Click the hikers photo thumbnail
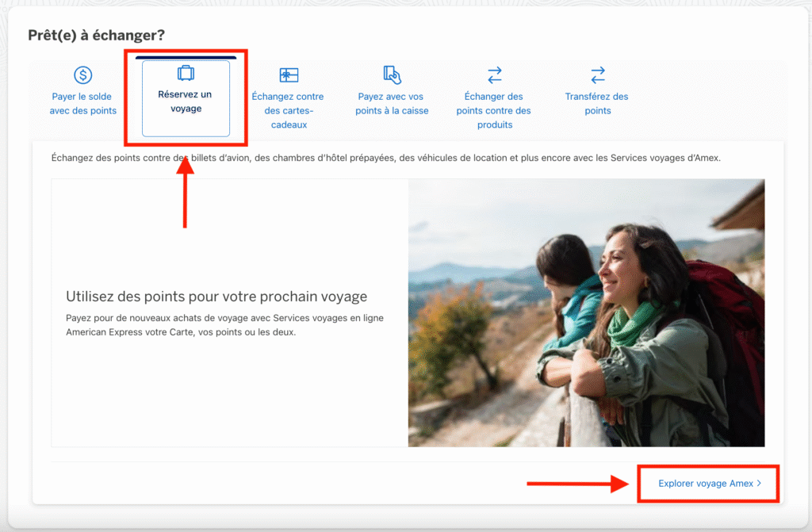 [x=586, y=313]
